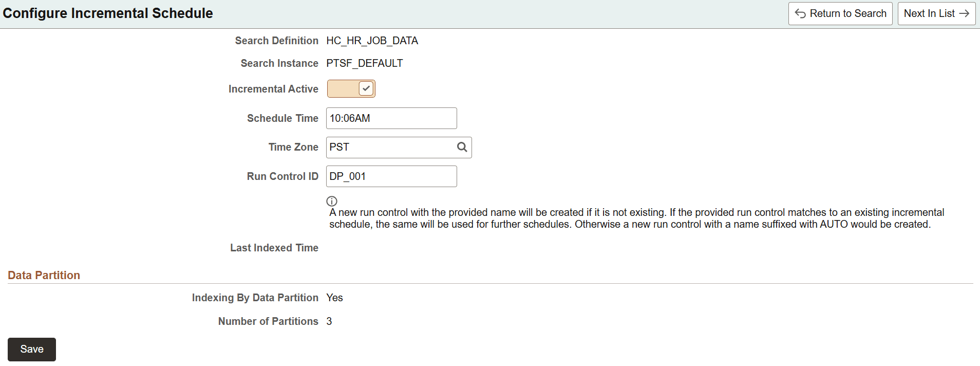Screen dimensions: 980x366
Task: Click Return to Search
Action: click(840, 13)
